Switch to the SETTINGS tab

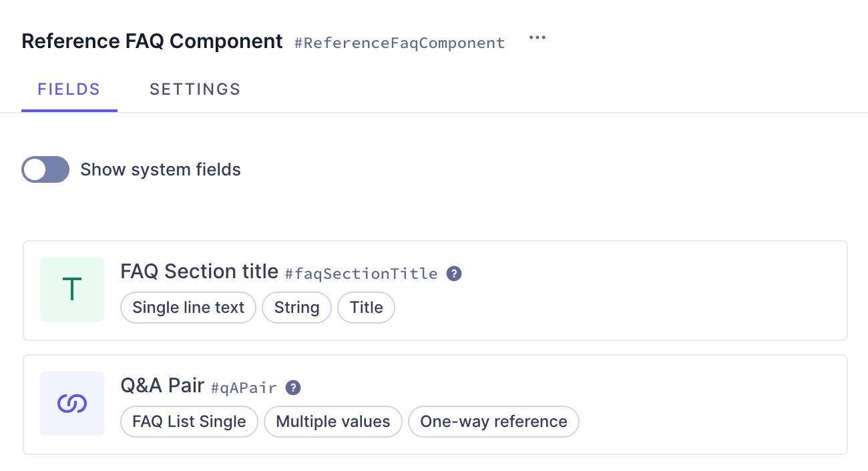pos(194,89)
